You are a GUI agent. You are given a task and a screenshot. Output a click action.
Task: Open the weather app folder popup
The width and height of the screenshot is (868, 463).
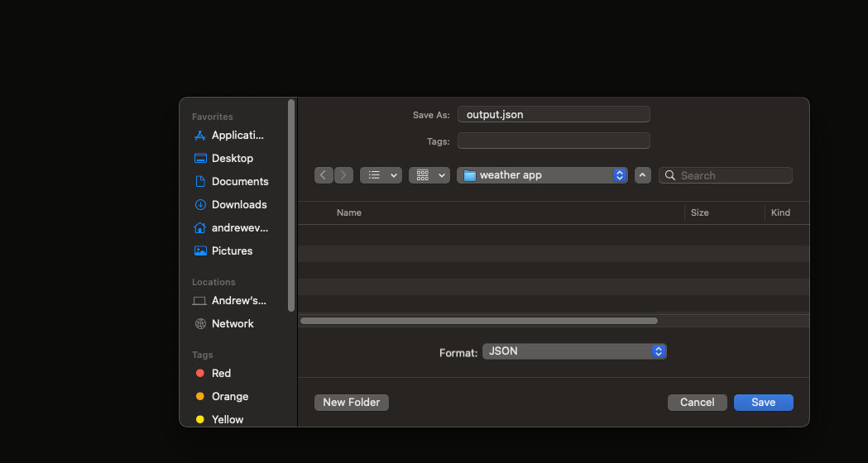pyautogui.click(x=542, y=175)
